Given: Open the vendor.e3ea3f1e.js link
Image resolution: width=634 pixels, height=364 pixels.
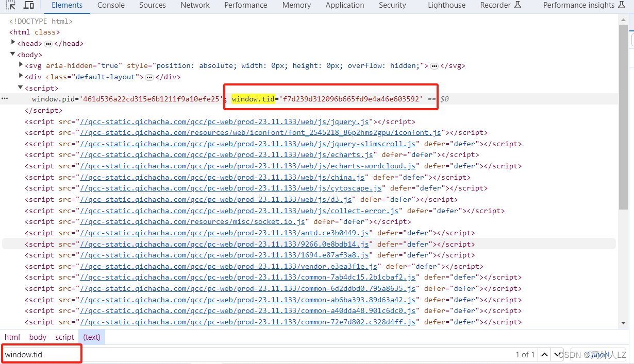Looking at the screenshot, I should pos(228,266).
